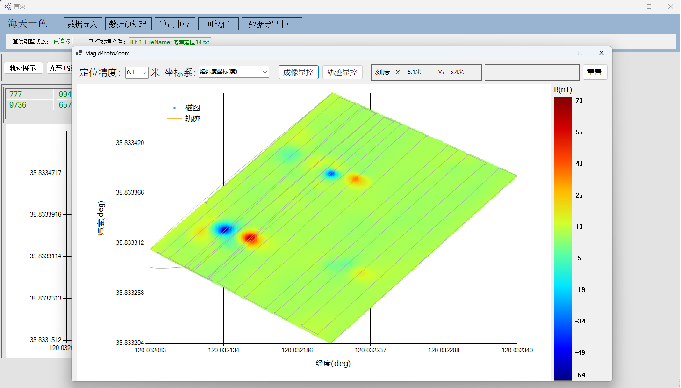Open the 定位精度 precision dropdown
681x388 pixels.
[137, 73]
